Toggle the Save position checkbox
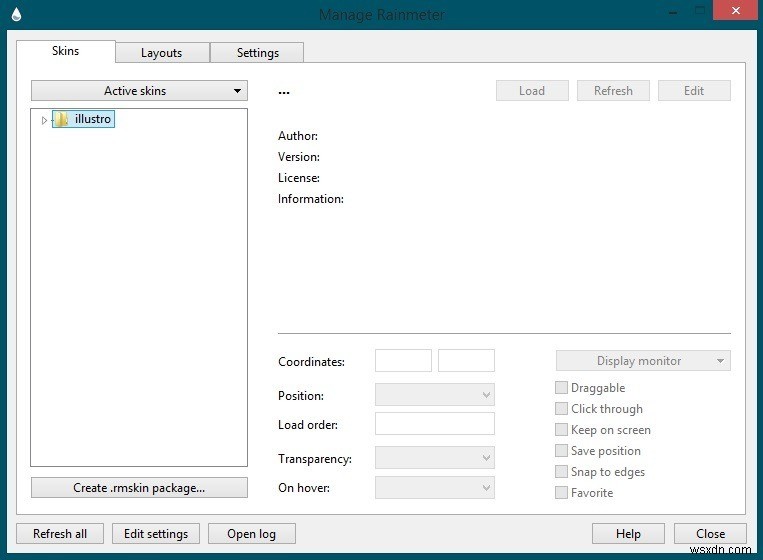The image size is (763, 560). tap(561, 451)
